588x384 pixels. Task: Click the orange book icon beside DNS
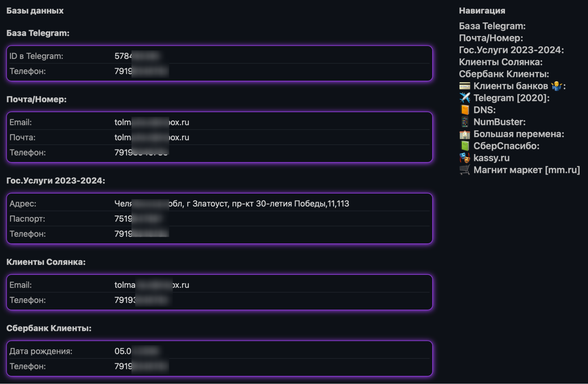pos(465,110)
